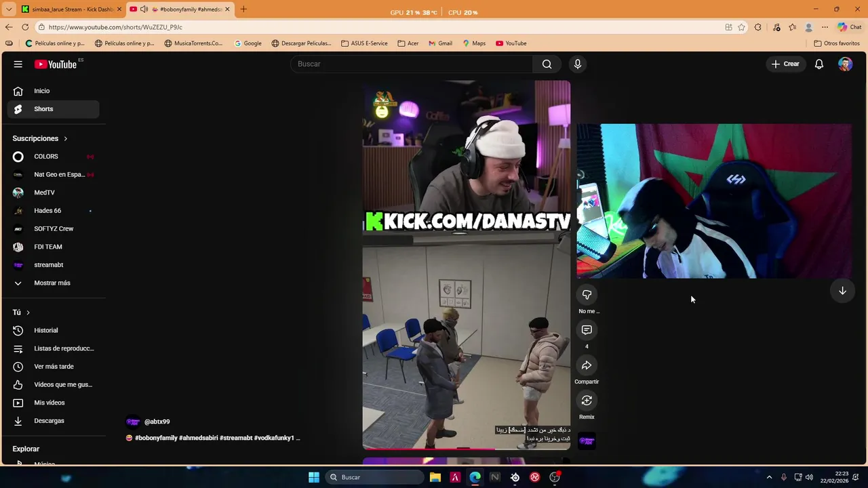Open FDI TEAM channel
Screen dimensions: 868x488
point(53,247)
